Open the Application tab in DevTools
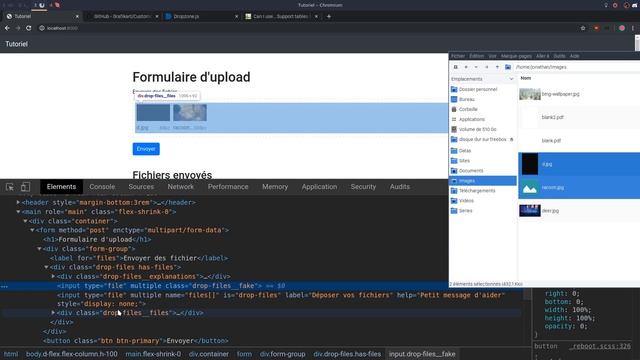The height and width of the screenshot is (360, 640). [x=319, y=187]
